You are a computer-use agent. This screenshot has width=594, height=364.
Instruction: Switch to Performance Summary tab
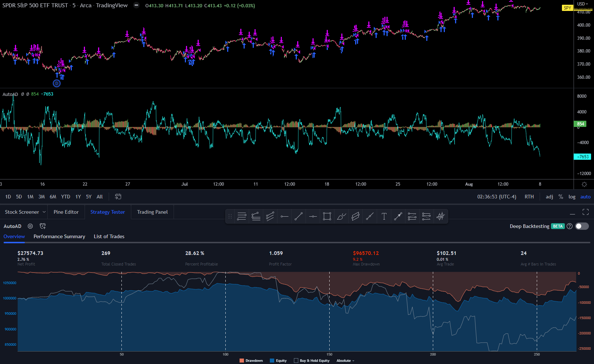[59, 236]
